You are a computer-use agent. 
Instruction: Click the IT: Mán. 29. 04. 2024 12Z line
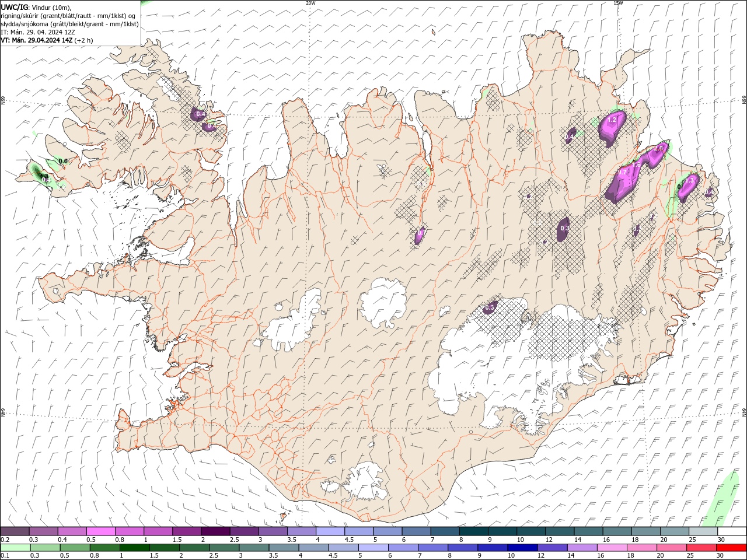tap(37, 32)
